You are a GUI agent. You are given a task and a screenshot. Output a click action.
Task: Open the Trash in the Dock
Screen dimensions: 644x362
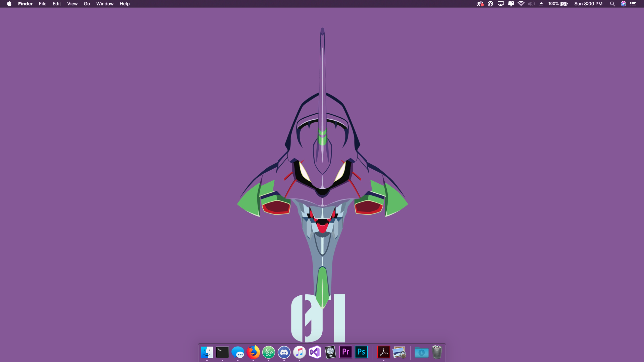(437, 352)
